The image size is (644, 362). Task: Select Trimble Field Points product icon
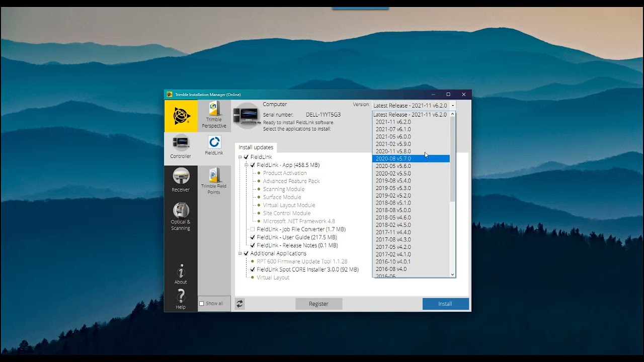[214, 175]
